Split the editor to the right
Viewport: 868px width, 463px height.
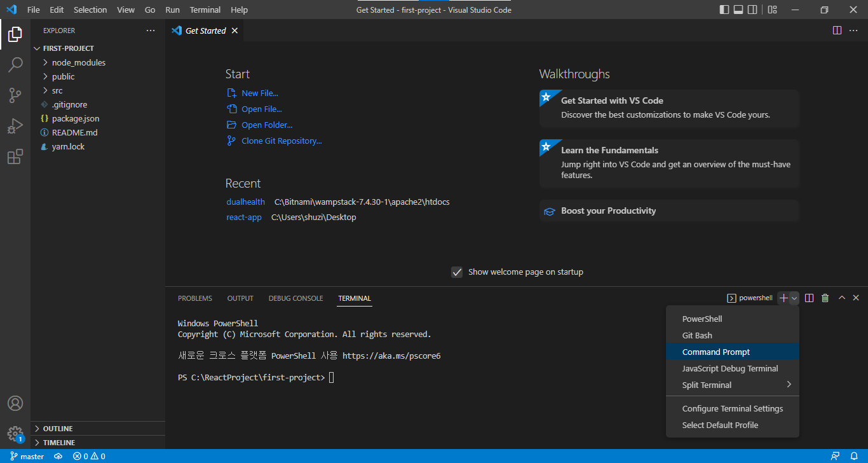837,31
